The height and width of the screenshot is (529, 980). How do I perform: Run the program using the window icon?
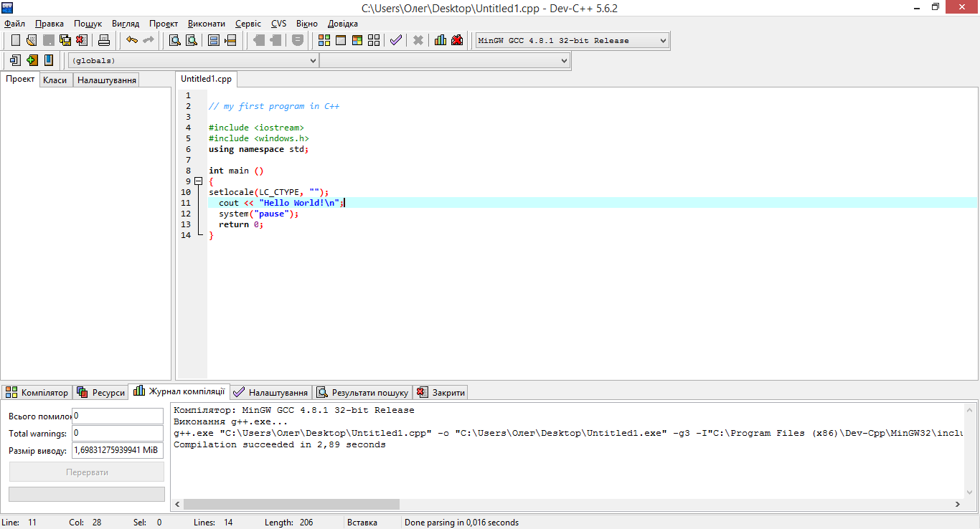coord(341,40)
